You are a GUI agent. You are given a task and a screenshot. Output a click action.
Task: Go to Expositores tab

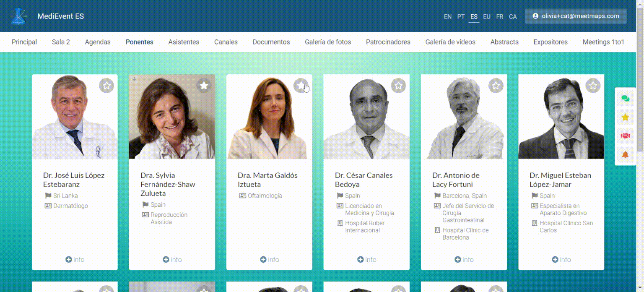551,42
